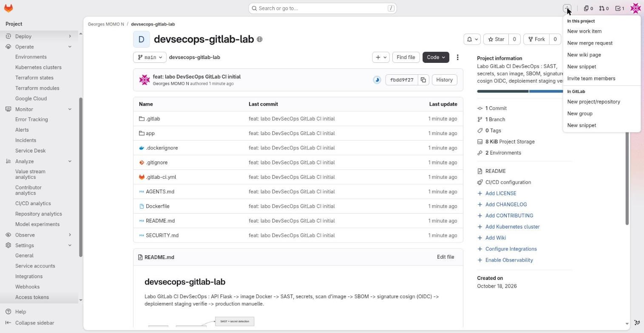
Task: Select New wiki page from menu
Action: click(601, 55)
